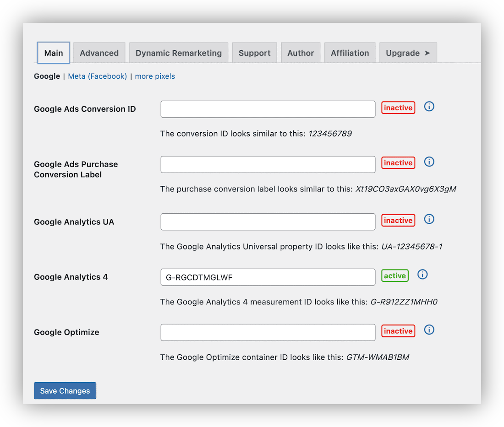Edit the Google Analytics 4 measurement ID field
This screenshot has height=427, width=504.
coord(268,277)
